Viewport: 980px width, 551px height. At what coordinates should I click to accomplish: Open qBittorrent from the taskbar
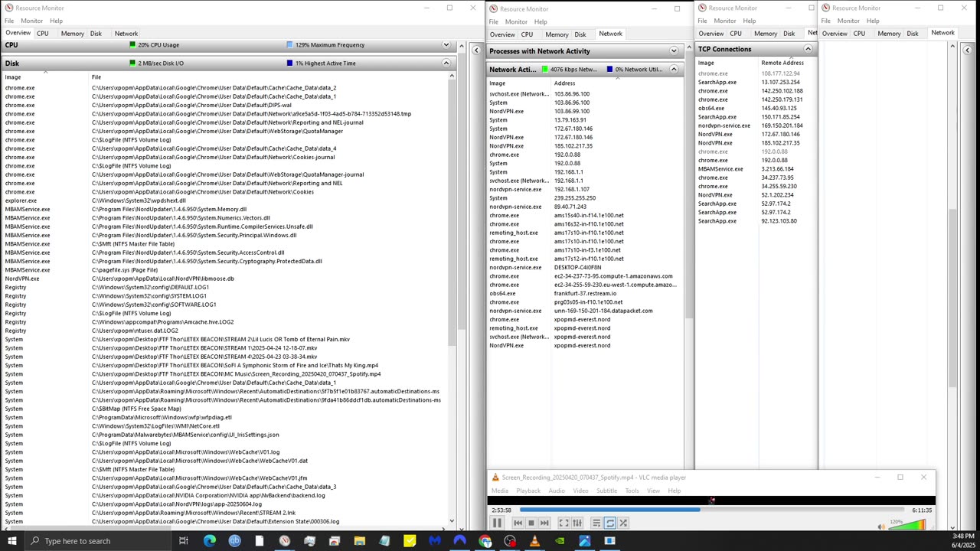point(234,541)
